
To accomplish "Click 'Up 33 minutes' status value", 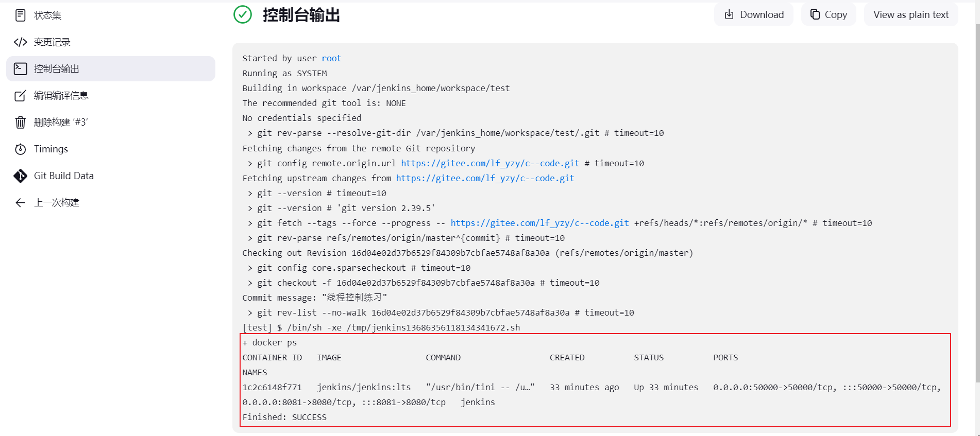I will (666, 388).
